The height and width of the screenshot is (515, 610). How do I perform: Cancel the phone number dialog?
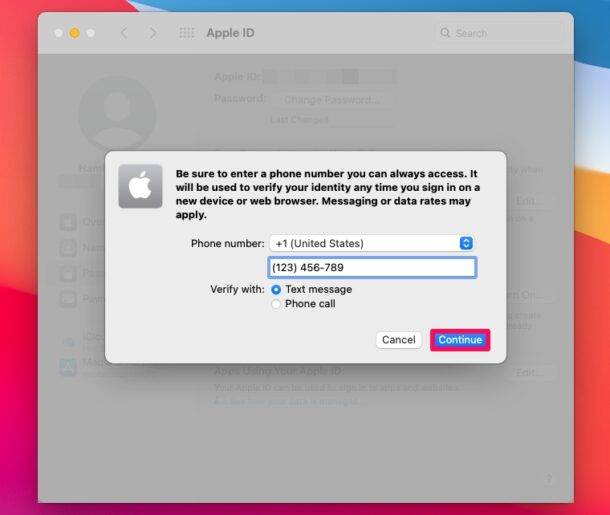[398, 340]
